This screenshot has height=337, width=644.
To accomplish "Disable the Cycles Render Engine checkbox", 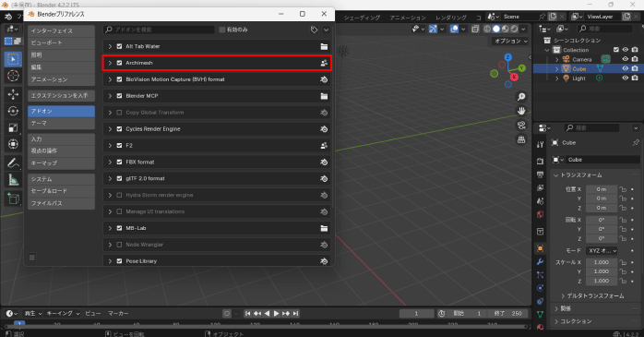I will 120,129.
